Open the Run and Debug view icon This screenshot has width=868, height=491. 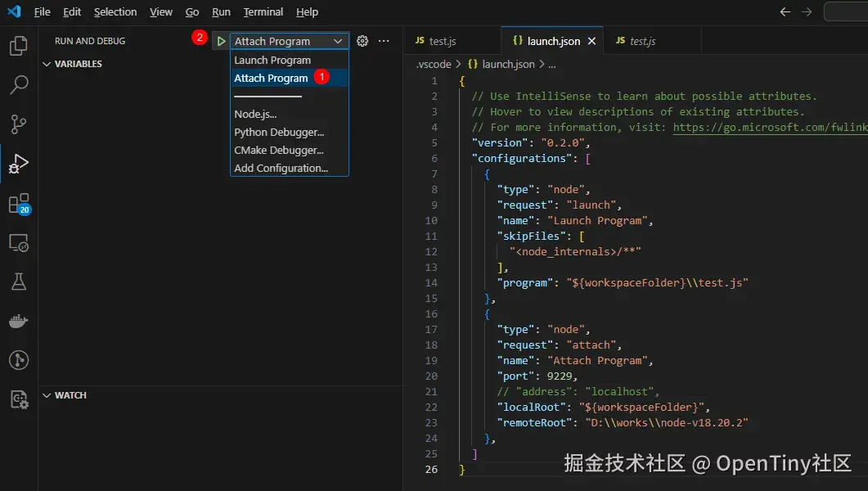[x=19, y=164]
